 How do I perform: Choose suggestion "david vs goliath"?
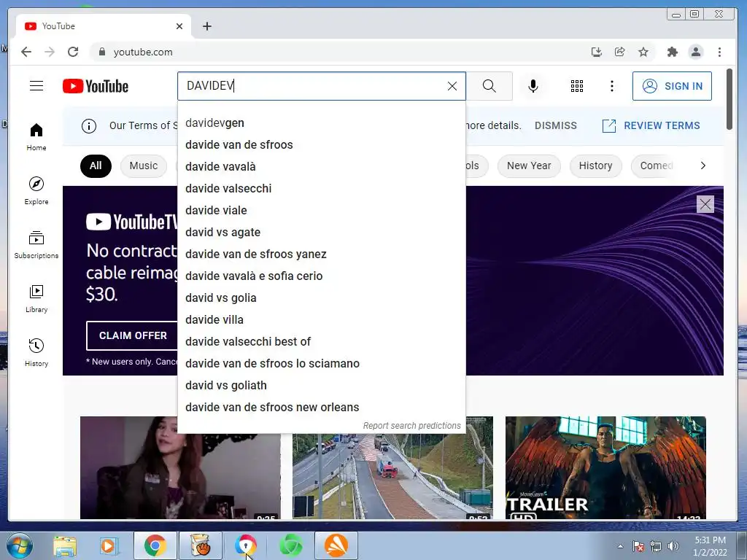tap(322, 386)
